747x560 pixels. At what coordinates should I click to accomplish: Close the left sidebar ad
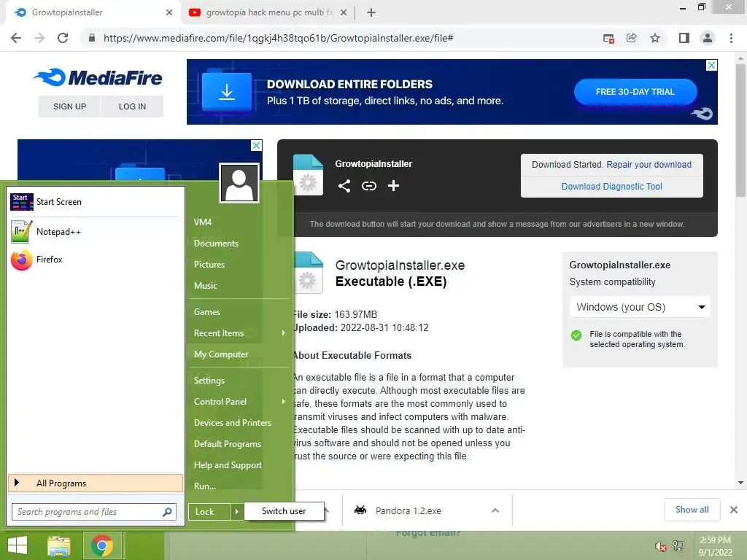pos(256,145)
